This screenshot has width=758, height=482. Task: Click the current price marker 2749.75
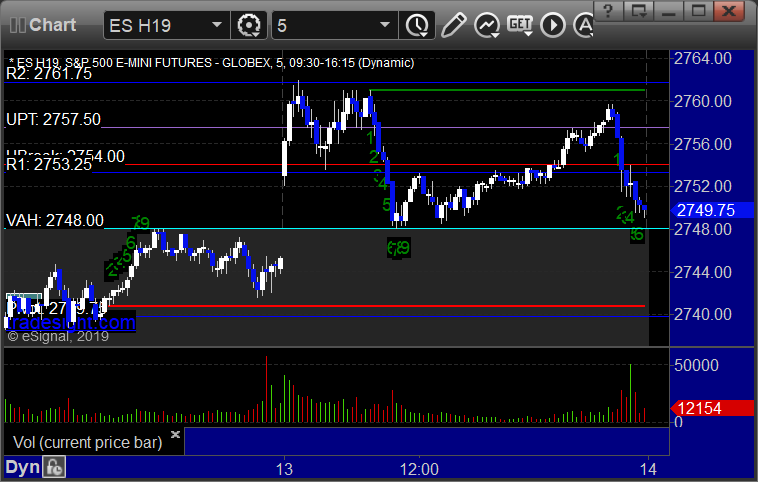click(712, 210)
